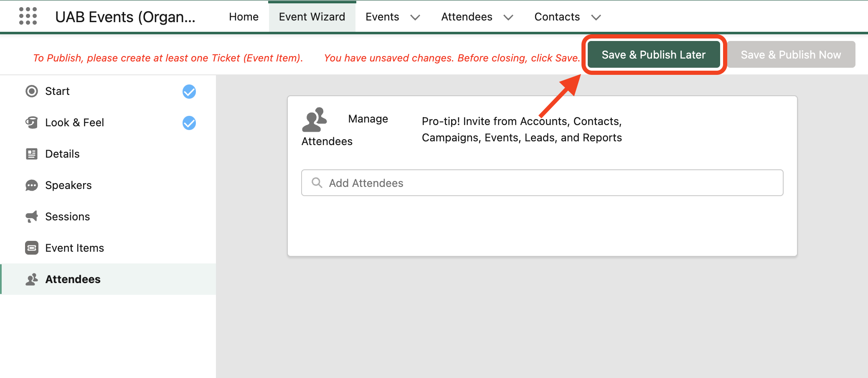This screenshot has width=868, height=378.
Task: Expand the Events dropdown chevron
Action: [415, 18]
